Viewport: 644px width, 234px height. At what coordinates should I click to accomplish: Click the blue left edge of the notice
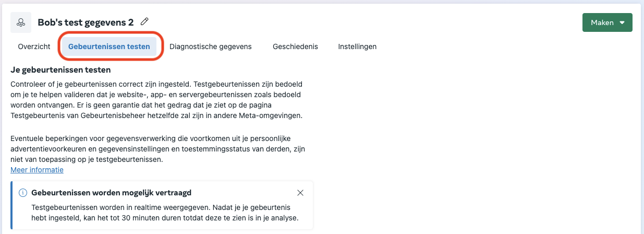[x=12, y=205]
